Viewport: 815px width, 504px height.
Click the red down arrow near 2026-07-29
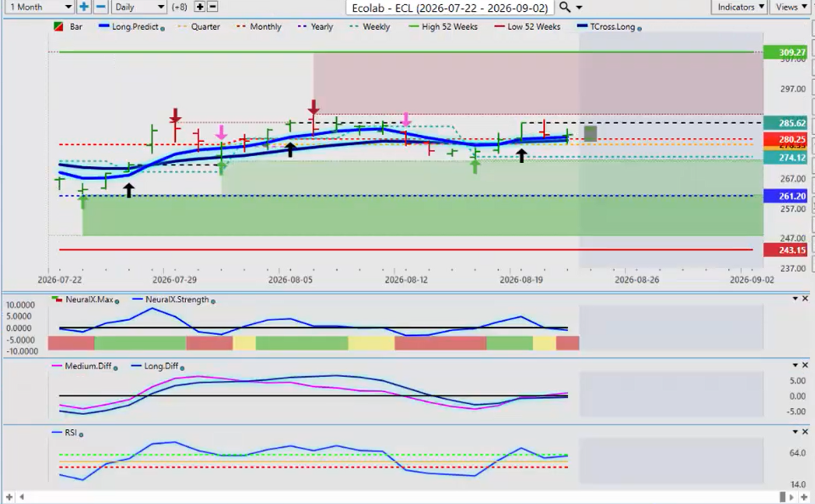(175, 115)
